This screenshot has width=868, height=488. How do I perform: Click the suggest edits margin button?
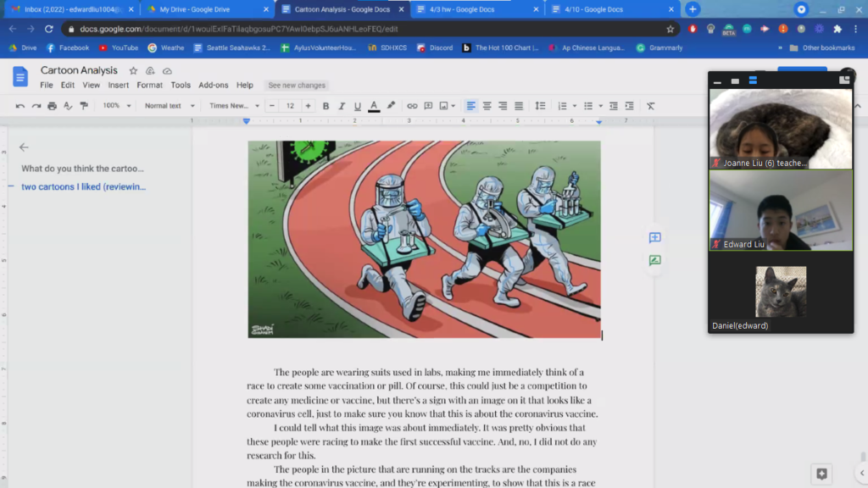[x=655, y=260]
